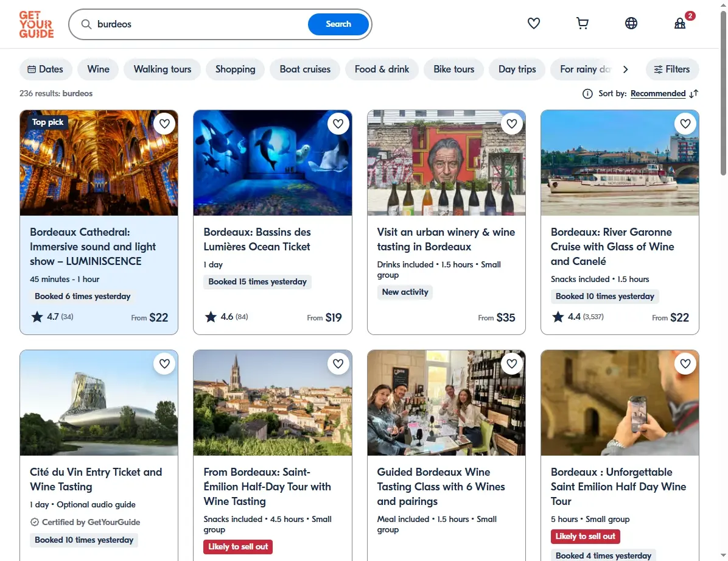The image size is (728, 561).
Task: Open language and currency globe icon
Action: [x=631, y=23]
